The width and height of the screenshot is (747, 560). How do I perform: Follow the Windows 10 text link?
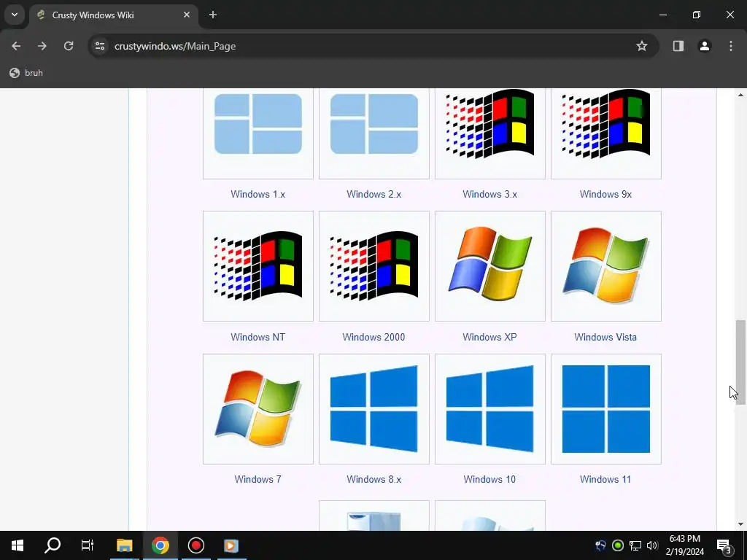[x=489, y=480]
